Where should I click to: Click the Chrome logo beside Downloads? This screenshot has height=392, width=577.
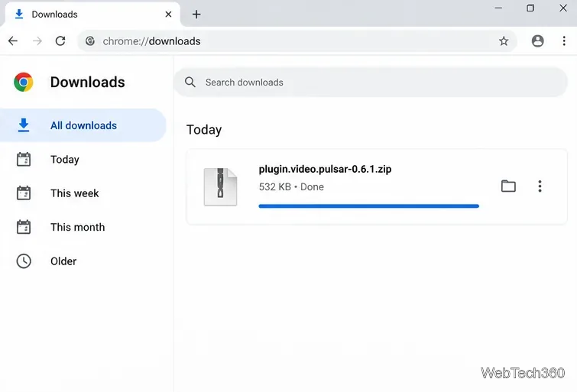pyautogui.click(x=24, y=82)
